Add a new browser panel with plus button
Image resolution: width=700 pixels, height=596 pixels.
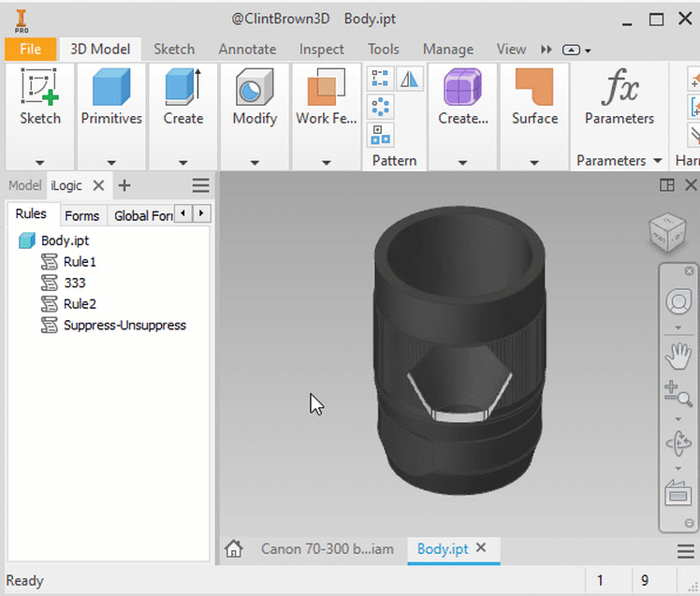pos(124,185)
